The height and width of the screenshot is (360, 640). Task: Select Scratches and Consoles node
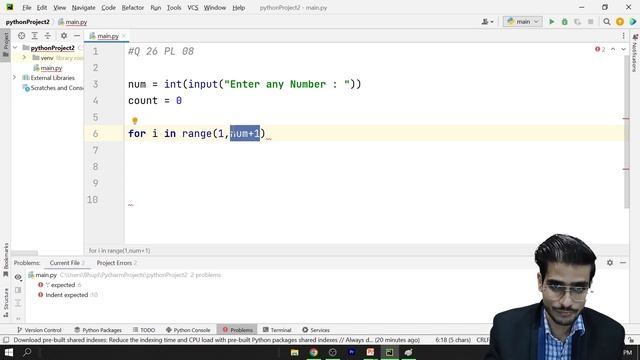53,88
